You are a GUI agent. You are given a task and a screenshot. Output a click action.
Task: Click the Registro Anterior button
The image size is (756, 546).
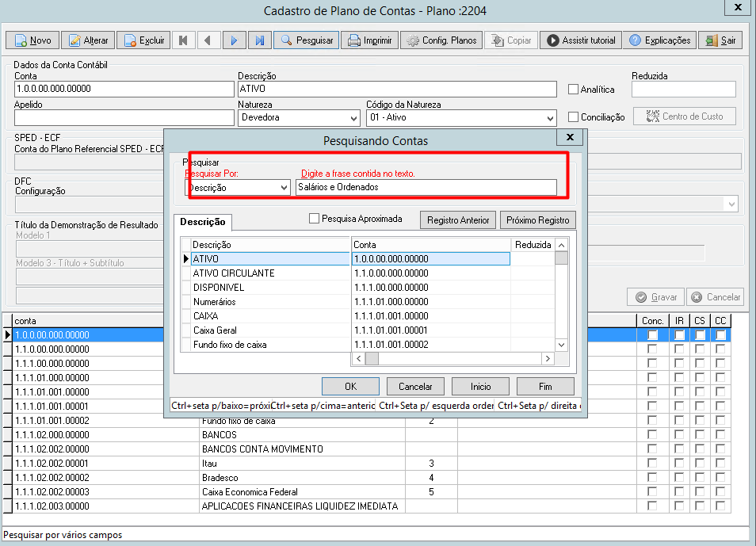(x=458, y=220)
